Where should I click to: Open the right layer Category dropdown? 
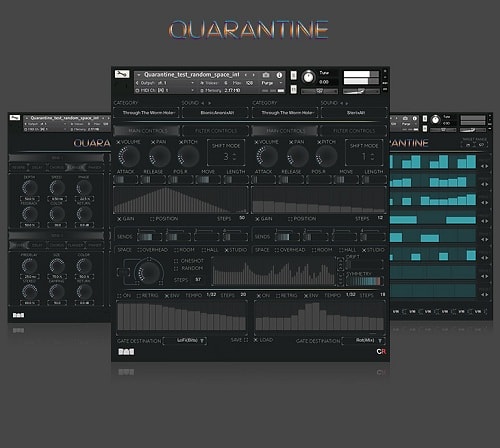[x=285, y=113]
